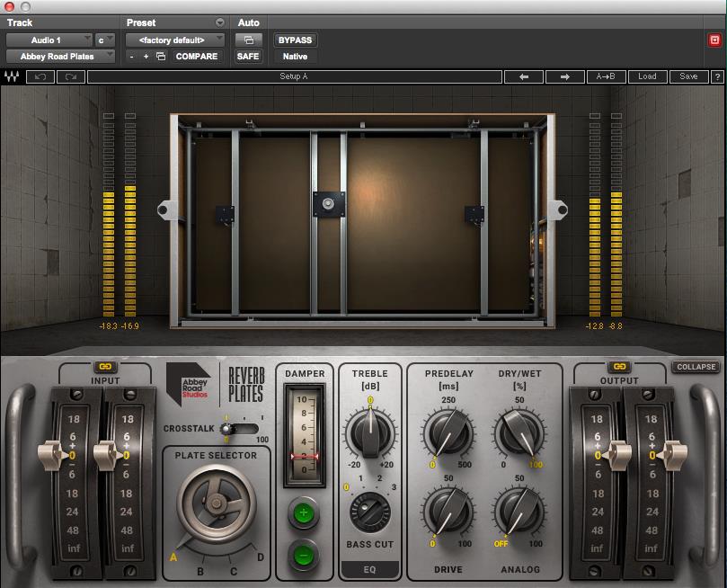Copy setup A to B
Viewport: 727px width, 588px height.
coord(606,76)
